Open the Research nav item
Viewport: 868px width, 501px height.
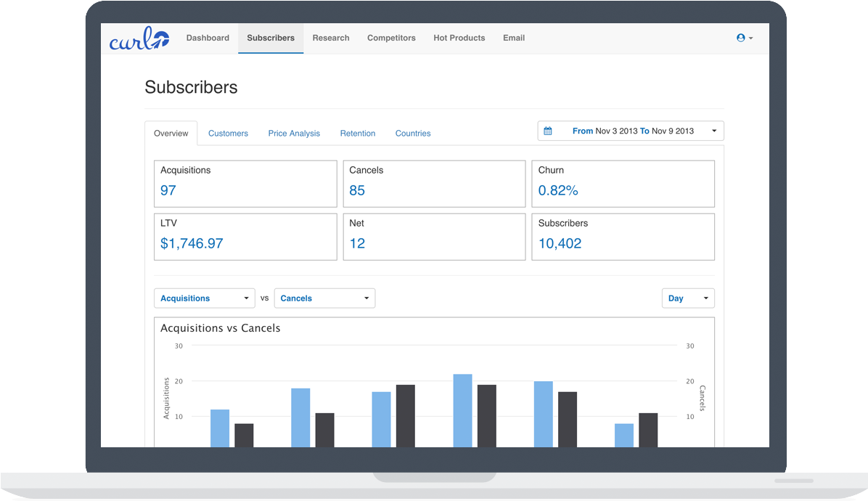point(331,38)
